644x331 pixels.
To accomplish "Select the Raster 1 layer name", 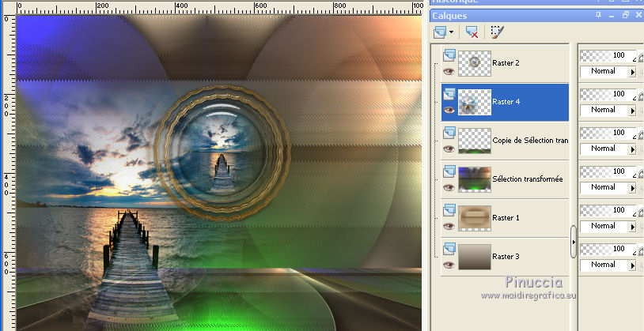I will 506,218.
